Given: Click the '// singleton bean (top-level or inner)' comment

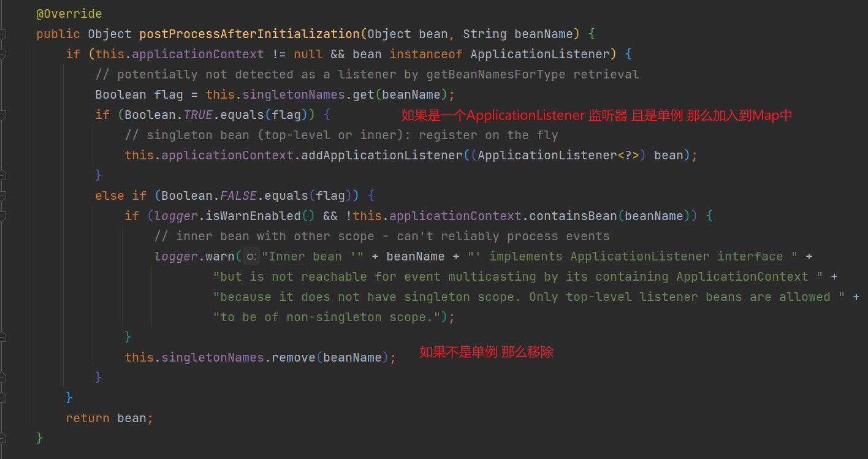Looking at the screenshot, I should (x=341, y=135).
